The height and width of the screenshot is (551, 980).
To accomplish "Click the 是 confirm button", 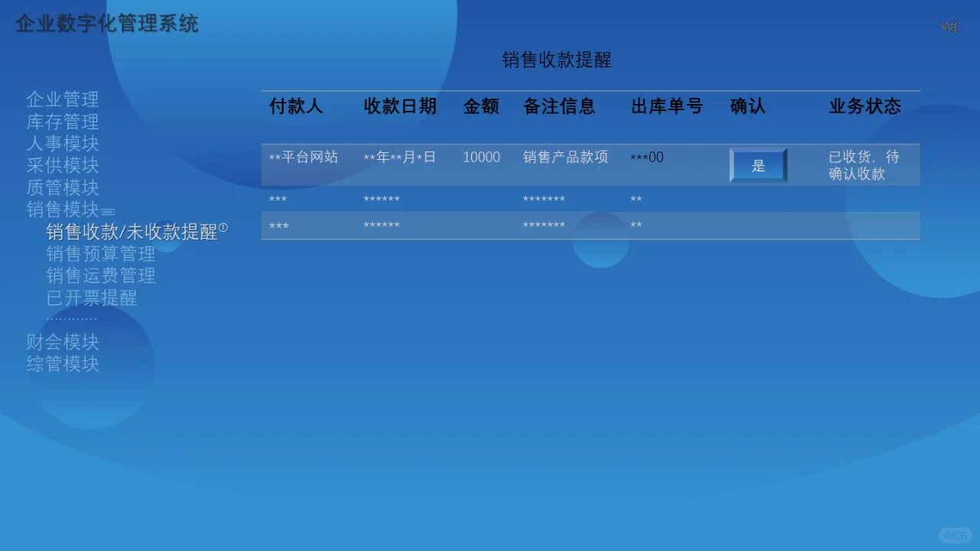I will (758, 165).
